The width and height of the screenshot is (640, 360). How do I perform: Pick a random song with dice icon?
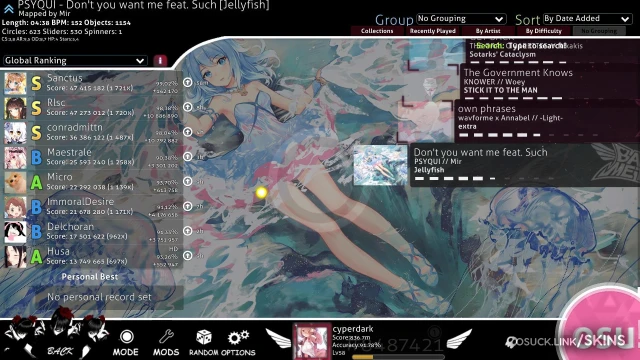pos(204,337)
